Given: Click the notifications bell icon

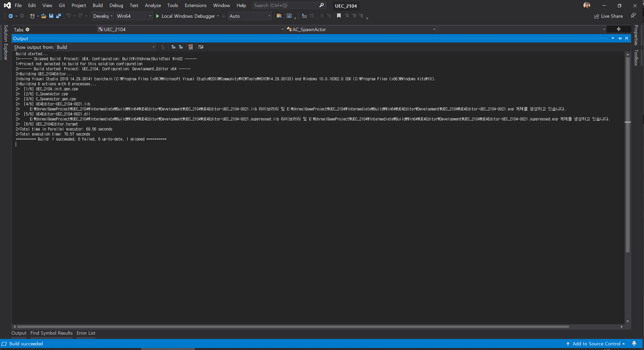Looking at the screenshot, I should [x=634, y=343].
